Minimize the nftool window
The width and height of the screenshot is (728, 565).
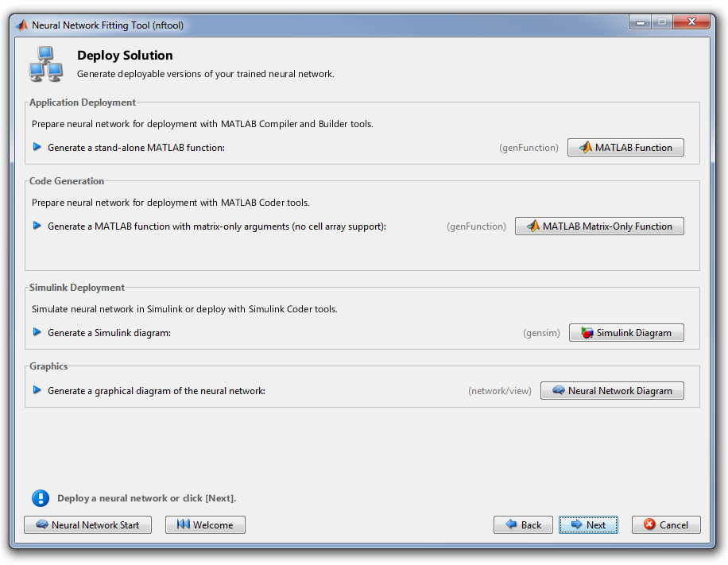[641, 21]
